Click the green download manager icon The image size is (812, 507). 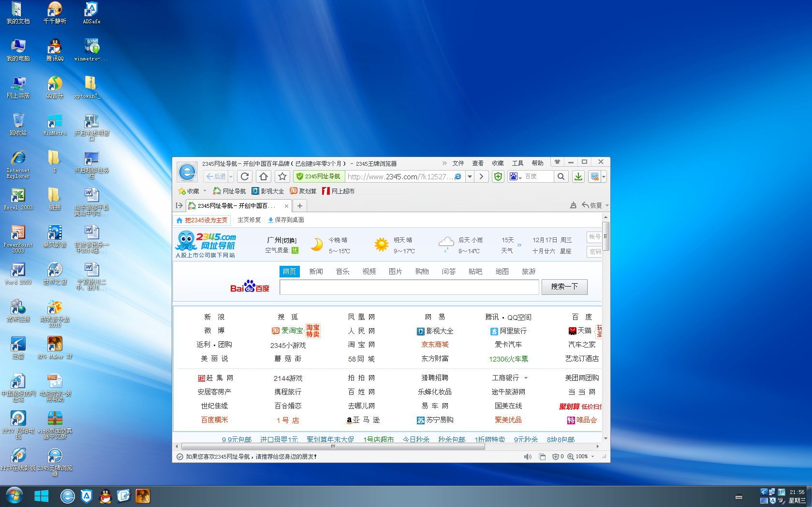578,176
